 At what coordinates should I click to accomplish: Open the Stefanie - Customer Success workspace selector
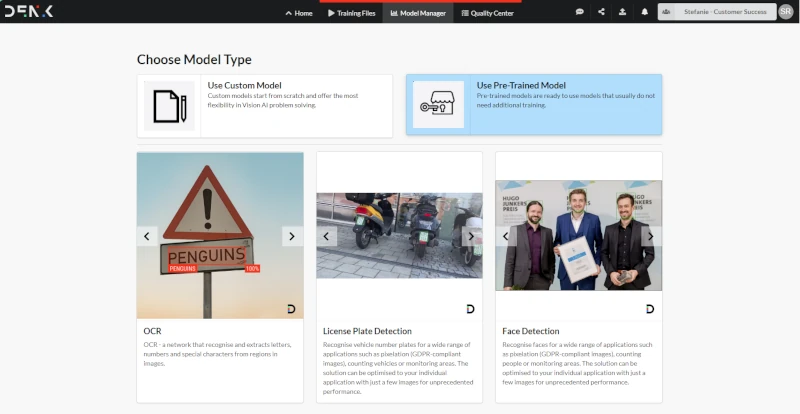[x=715, y=12]
